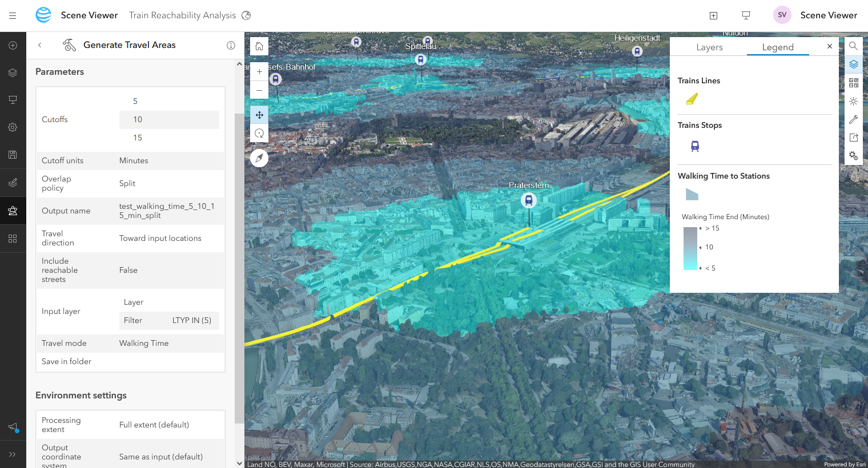This screenshot has width=868, height=468.
Task: Select the Rotate navigation mode
Action: (x=259, y=133)
